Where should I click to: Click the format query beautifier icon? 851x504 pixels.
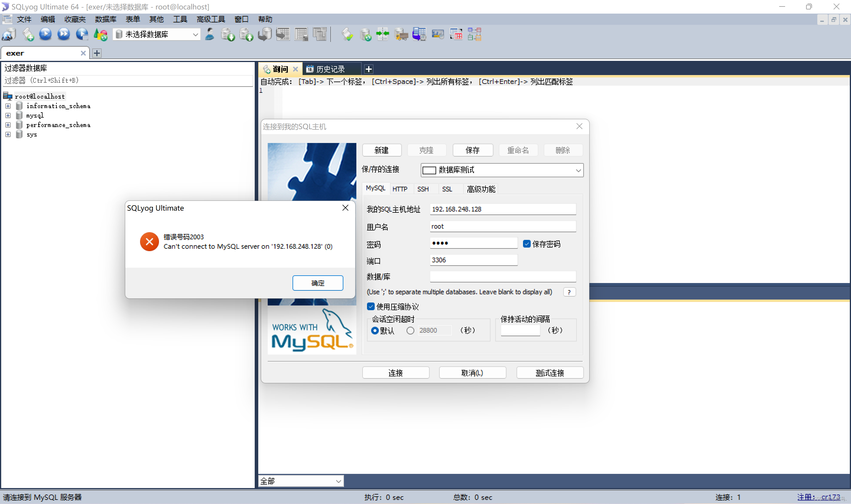[x=347, y=34]
